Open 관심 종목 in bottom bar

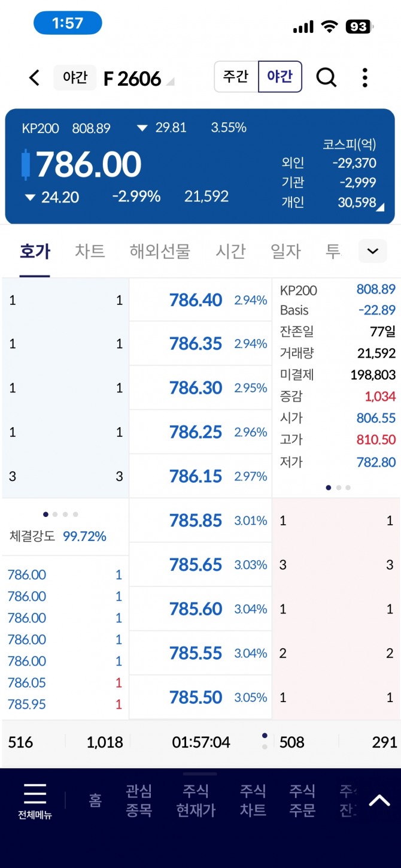139,800
